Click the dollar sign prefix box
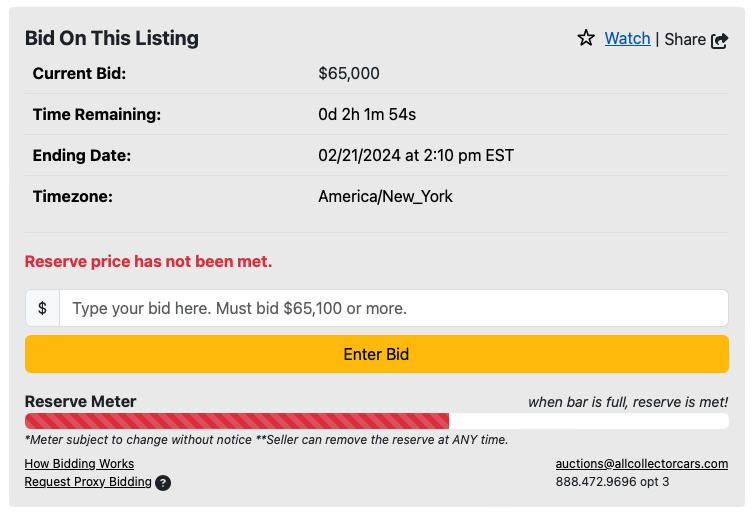The height and width of the screenshot is (517, 753). [42, 308]
